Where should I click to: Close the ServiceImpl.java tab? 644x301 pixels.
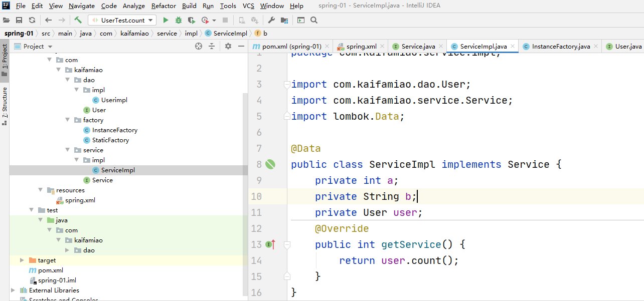[513, 47]
